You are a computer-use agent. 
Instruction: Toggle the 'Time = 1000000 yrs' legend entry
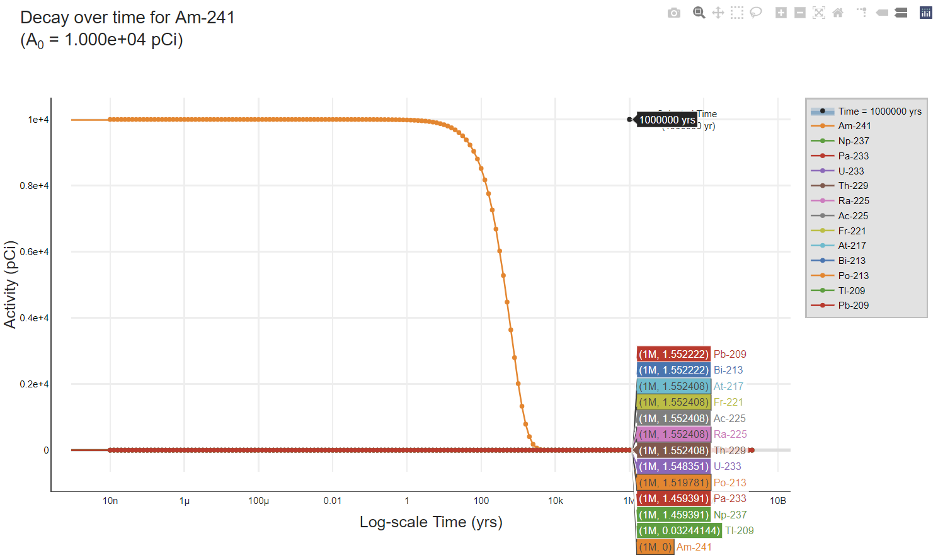(x=879, y=111)
